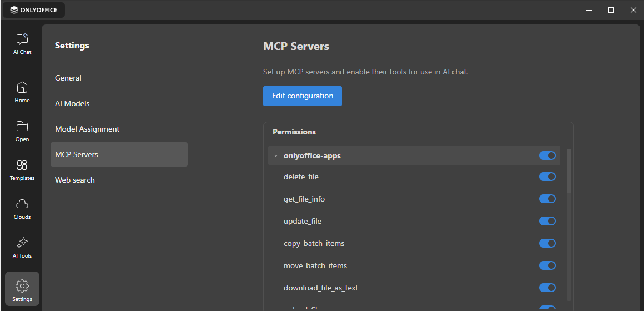The height and width of the screenshot is (311, 644).
Task: Click the copy_batch_items label
Action: tap(314, 244)
